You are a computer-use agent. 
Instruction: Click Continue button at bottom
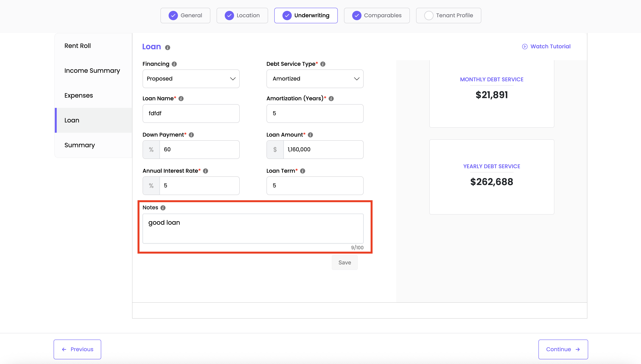(x=563, y=349)
